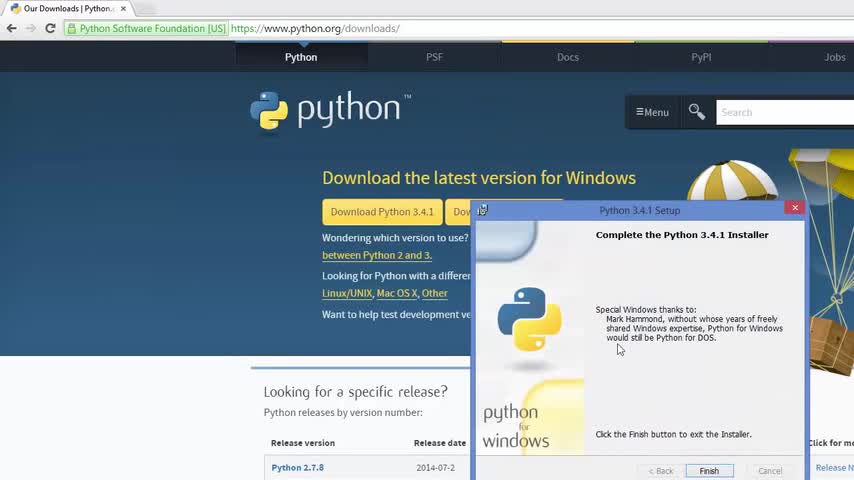854x480 pixels.
Task: Click the 2014-07-2 release date cell
Action: (435, 467)
